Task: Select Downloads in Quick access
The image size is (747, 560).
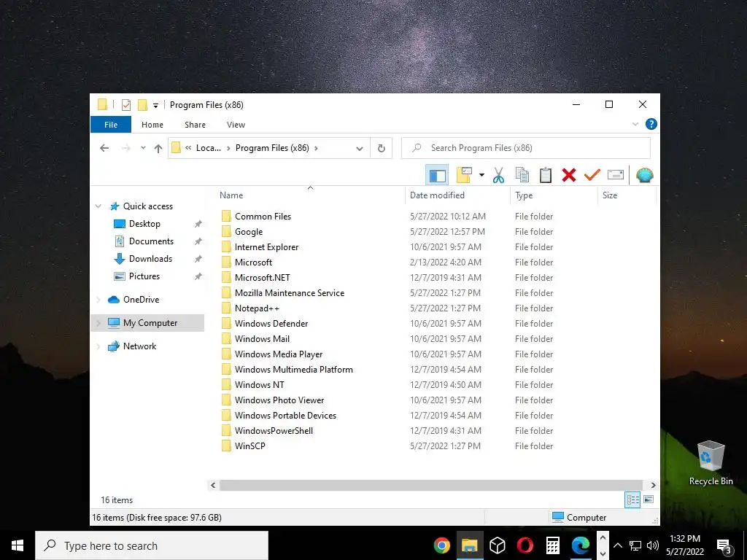Action: [150, 259]
